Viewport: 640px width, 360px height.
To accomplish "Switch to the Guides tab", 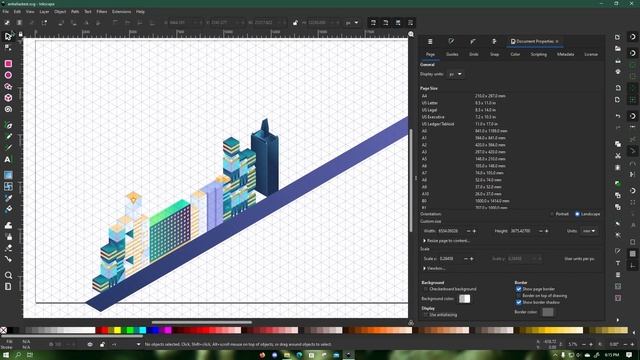I will 452,54.
